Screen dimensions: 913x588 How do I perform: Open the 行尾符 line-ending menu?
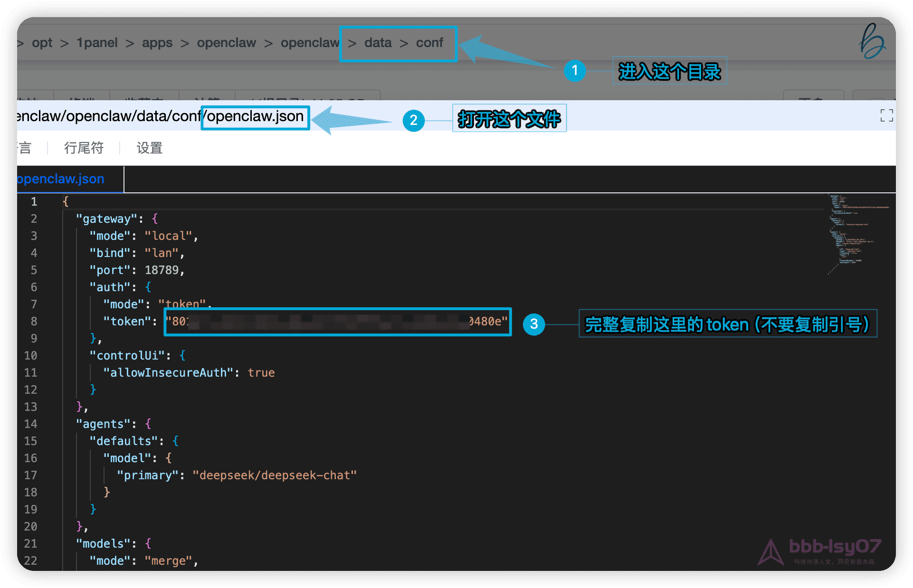click(x=84, y=148)
